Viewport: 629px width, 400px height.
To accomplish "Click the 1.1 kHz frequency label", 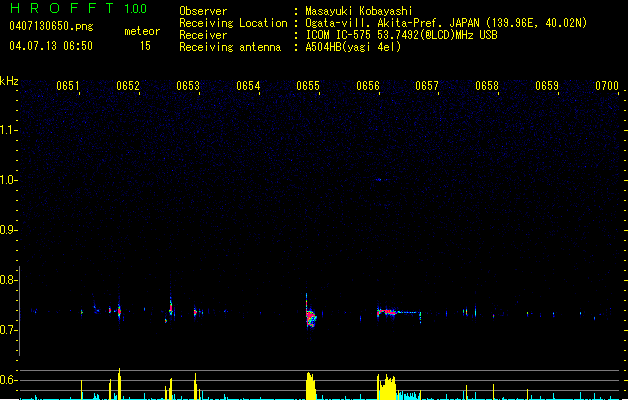I will [7, 130].
